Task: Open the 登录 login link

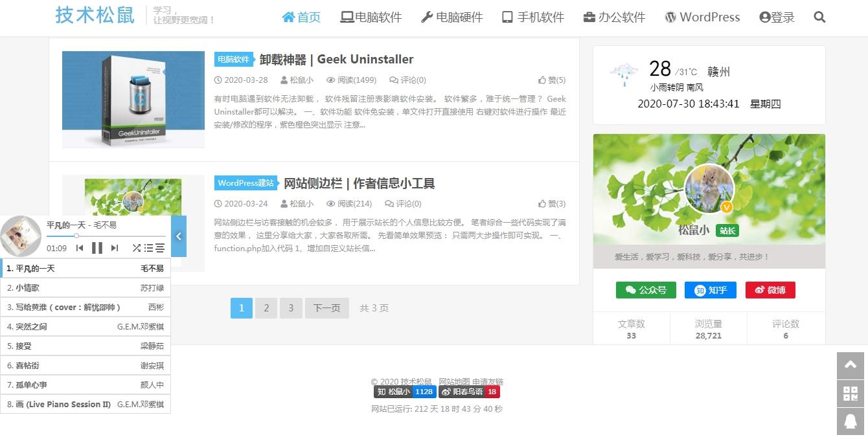Action: pos(776,17)
